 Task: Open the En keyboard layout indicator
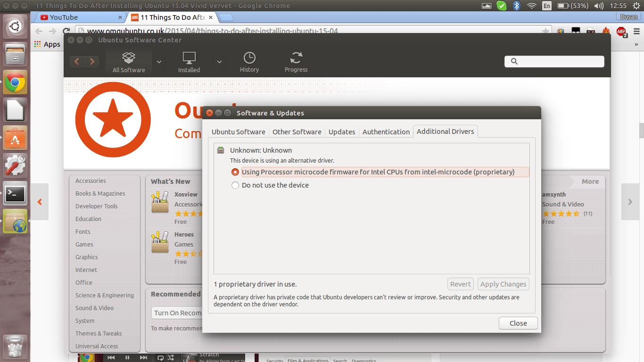(x=546, y=6)
